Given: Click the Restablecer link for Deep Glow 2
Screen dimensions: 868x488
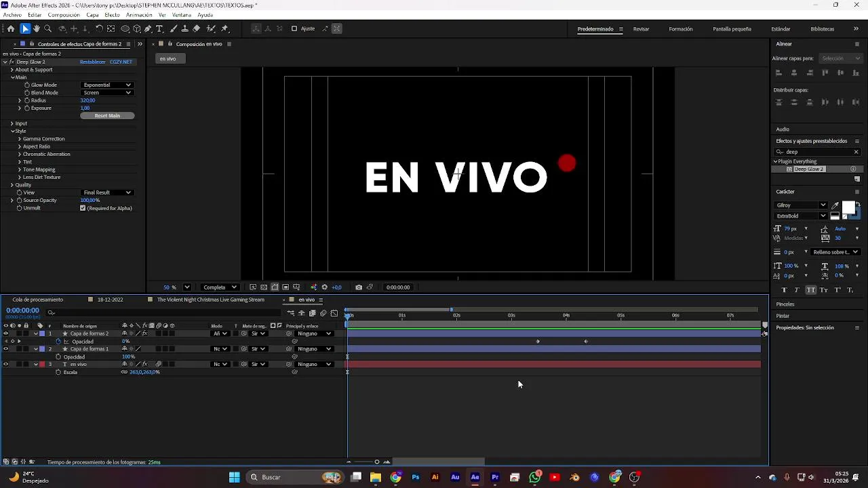Looking at the screenshot, I should click(93, 62).
